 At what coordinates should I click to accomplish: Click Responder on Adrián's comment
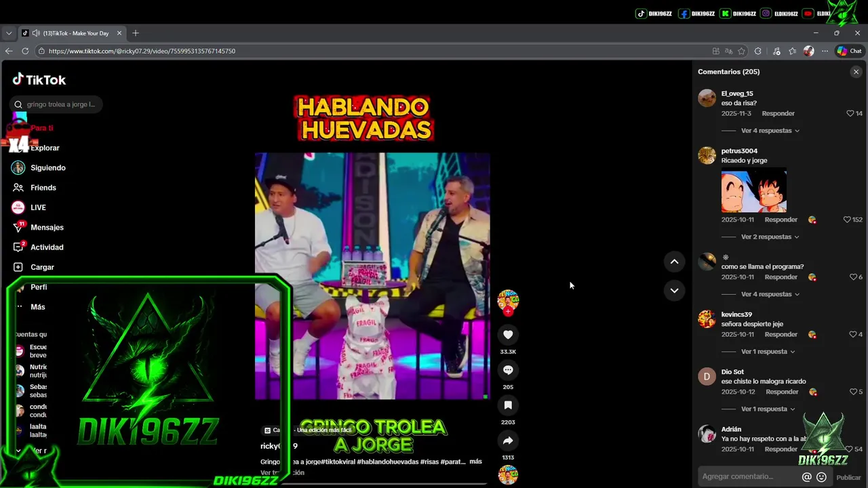[781, 449]
